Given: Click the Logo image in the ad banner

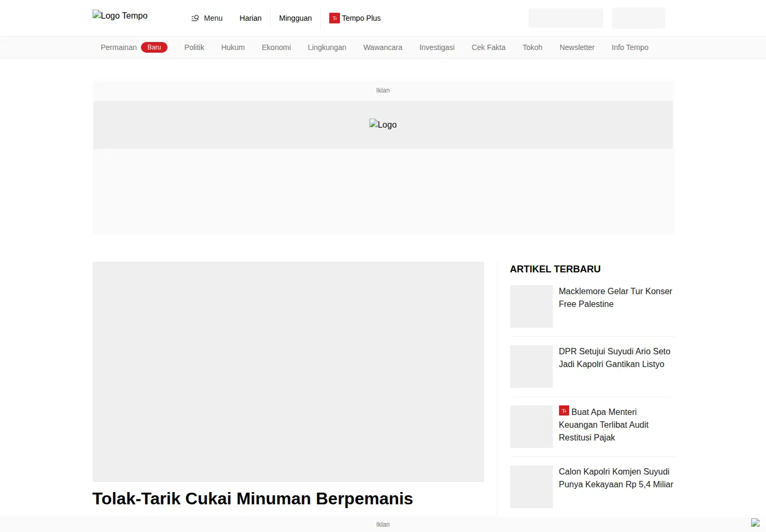Looking at the screenshot, I should point(383,124).
